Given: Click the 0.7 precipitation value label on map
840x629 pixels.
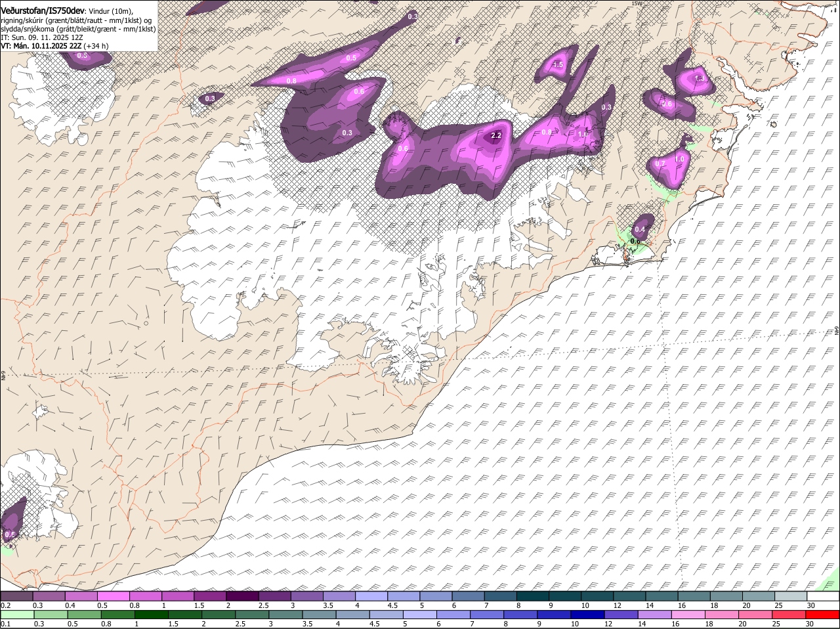Looking at the screenshot, I should [660, 163].
